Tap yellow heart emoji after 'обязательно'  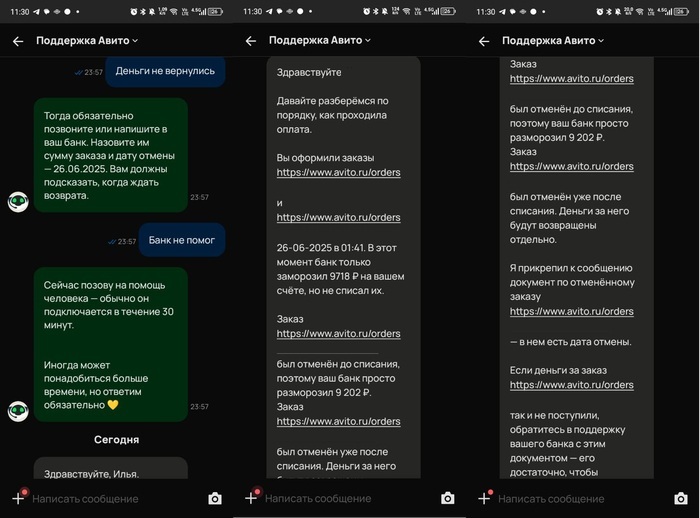pos(113,405)
